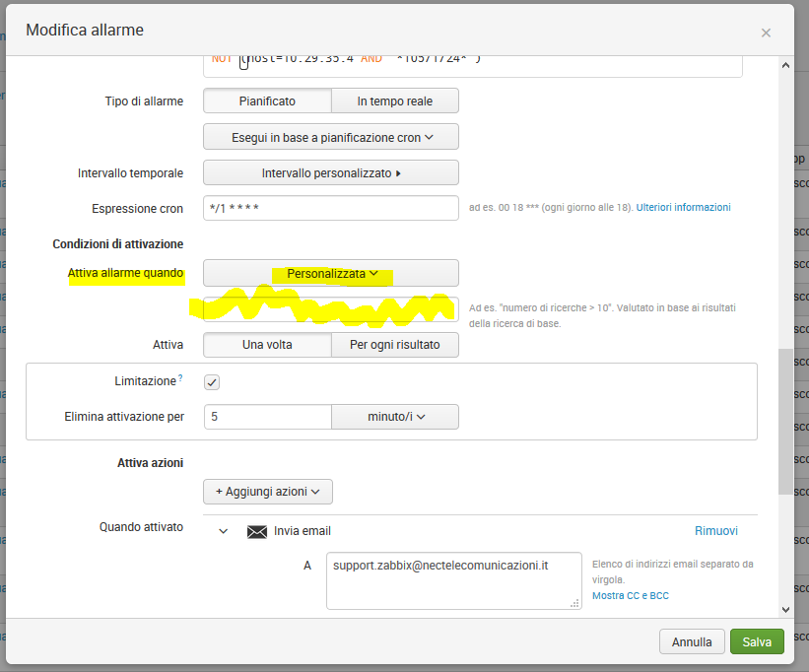
Task: Click the Espressione cron input field
Action: point(331,208)
